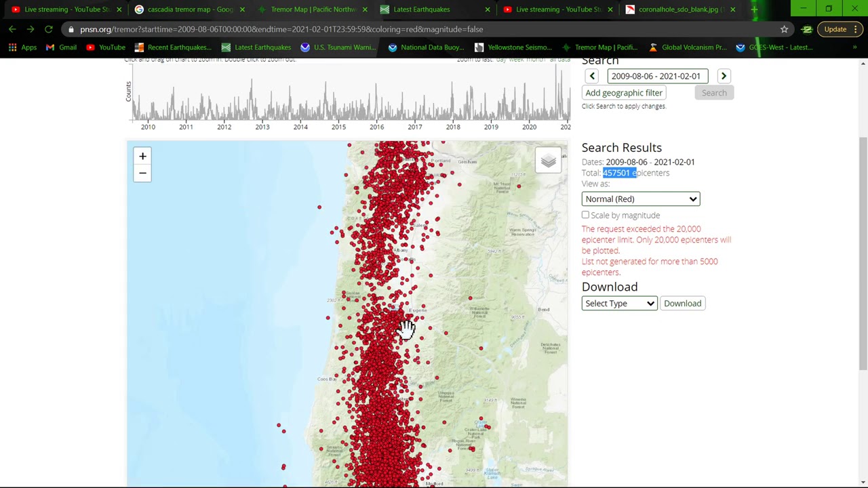Viewport: 868px width, 488px height.
Task: Click the browser forward arrow
Action: (31, 29)
